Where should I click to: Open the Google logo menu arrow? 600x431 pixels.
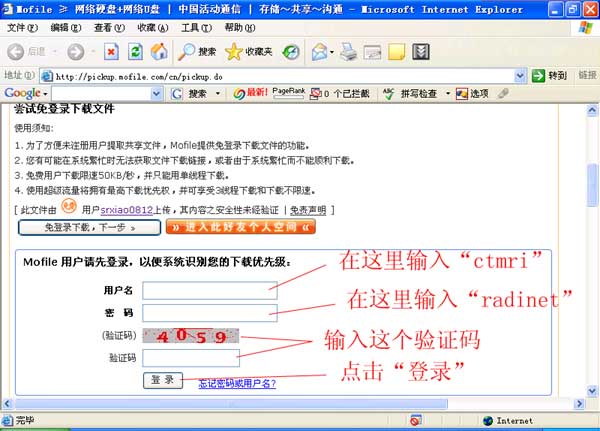point(45,94)
